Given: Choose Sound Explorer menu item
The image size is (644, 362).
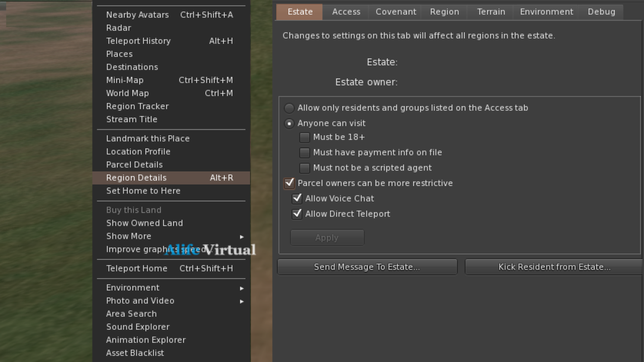Looking at the screenshot, I should click(171, 327).
